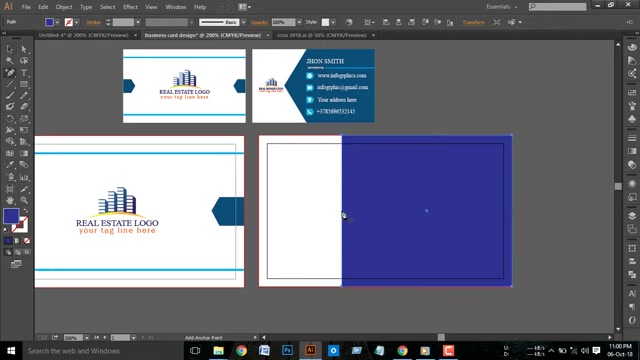Open the zoom level dropdown
Screen dimensions: 640x360
pos(87,338)
